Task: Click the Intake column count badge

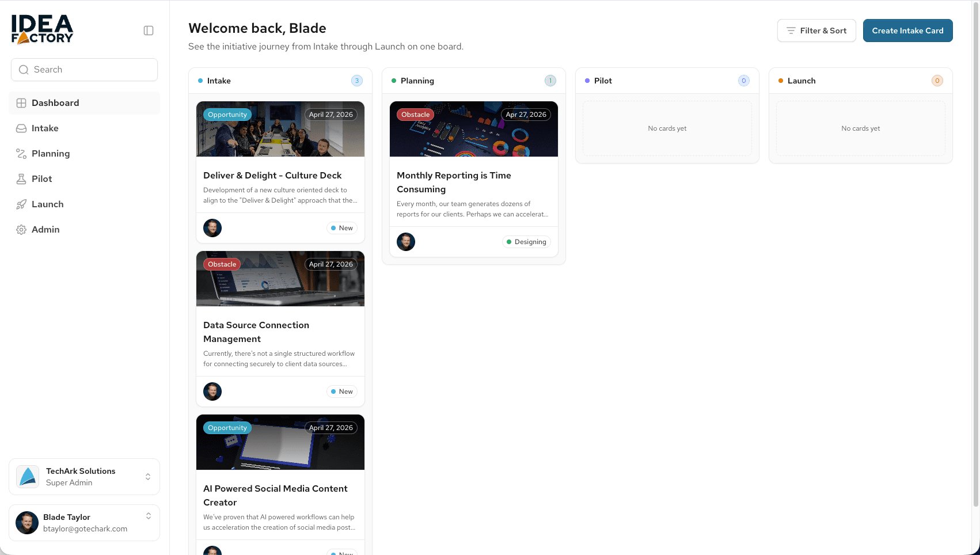Action: click(x=357, y=81)
